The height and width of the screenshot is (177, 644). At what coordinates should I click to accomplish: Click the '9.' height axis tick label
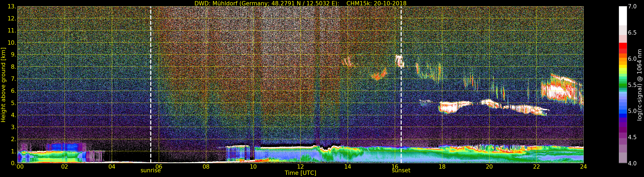click(13, 55)
